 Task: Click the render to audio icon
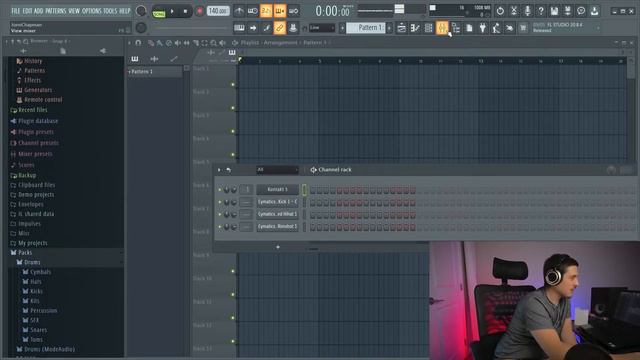point(568,11)
